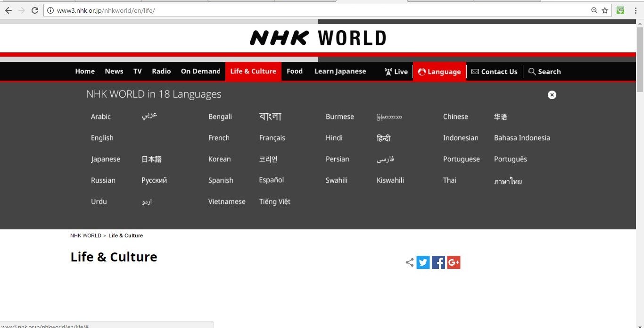Switch to Russian language
This screenshot has width=644, height=328.
coord(103,180)
